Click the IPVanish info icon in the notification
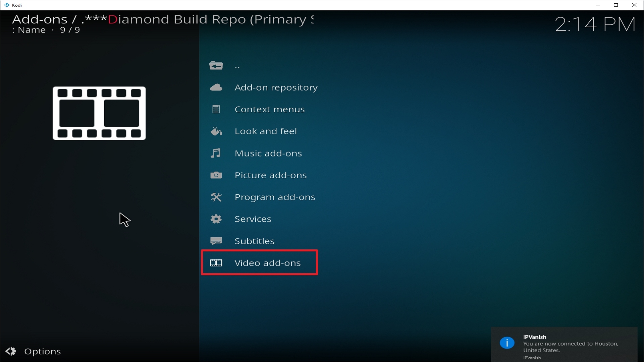This screenshot has width=644, height=362. (x=507, y=343)
